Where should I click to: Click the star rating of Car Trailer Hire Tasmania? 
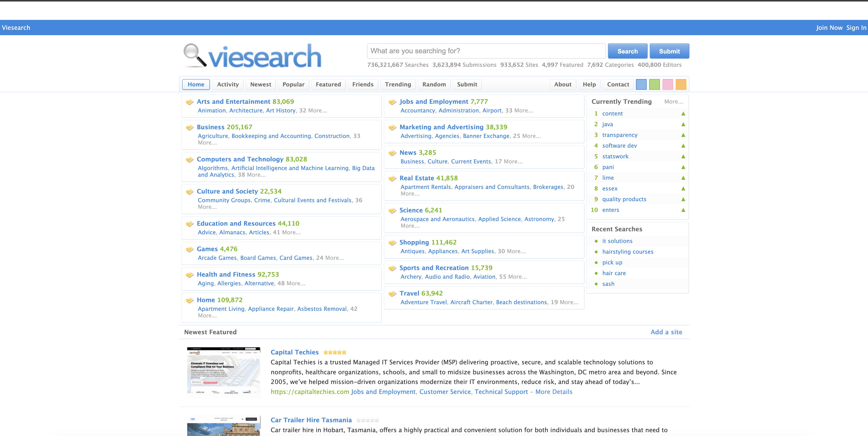(x=368, y=420)
